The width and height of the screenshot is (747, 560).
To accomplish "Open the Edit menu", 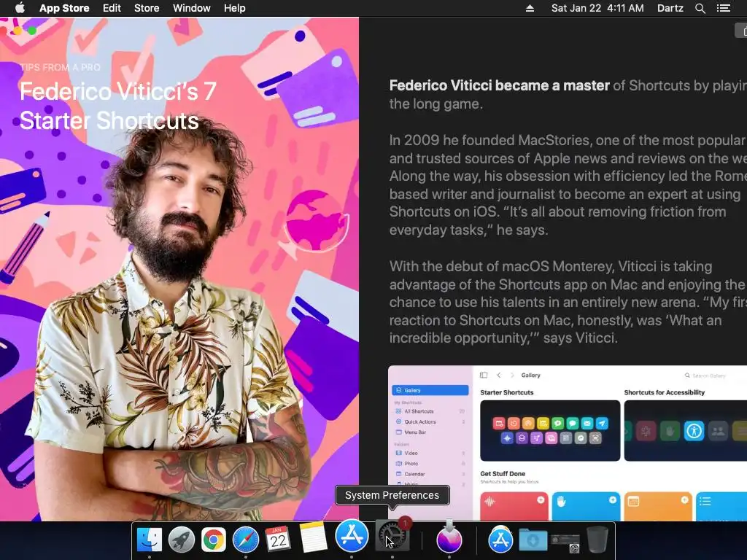I will coord(112,8).
